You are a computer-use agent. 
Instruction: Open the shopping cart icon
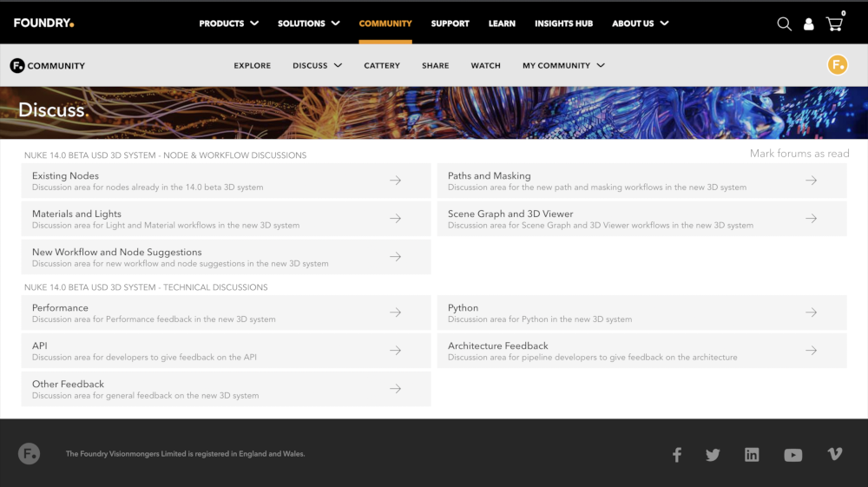point(834,23)
